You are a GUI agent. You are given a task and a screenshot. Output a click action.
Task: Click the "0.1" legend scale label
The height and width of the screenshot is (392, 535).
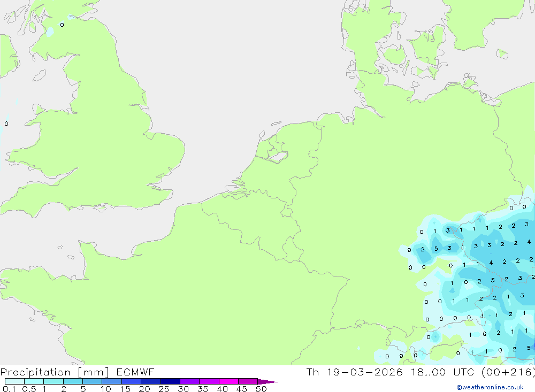coord(9,389)
